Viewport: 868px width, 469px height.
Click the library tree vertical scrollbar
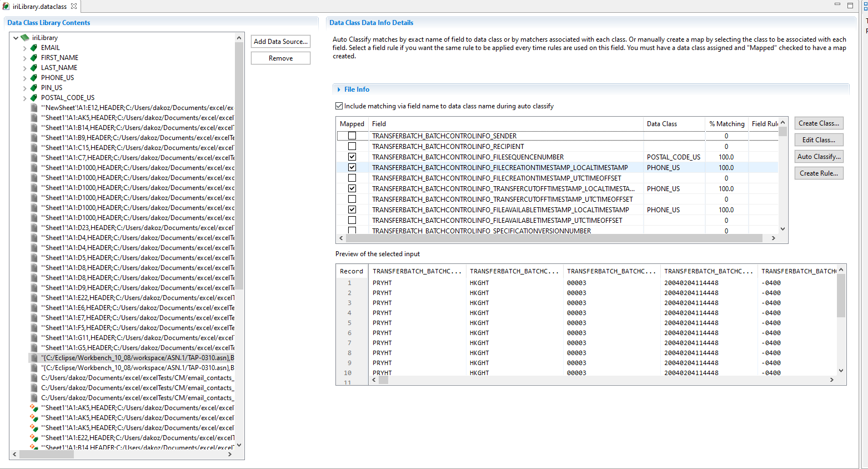click(x=239, y=165)
